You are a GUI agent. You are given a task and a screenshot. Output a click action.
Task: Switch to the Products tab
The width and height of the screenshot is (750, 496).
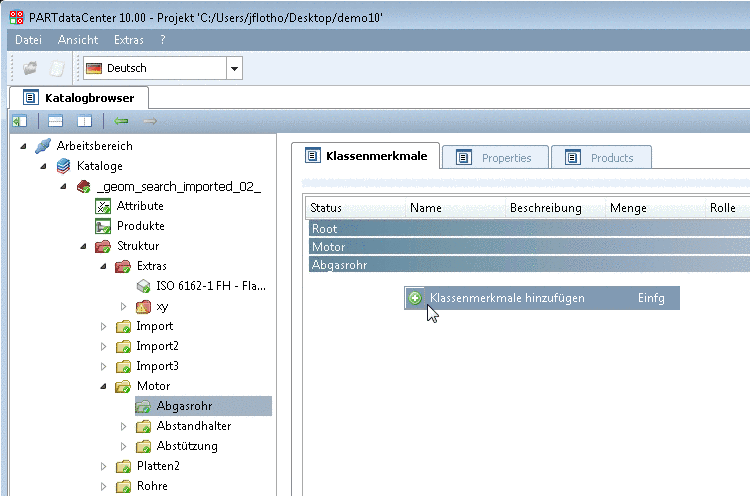tap(601, 157)
